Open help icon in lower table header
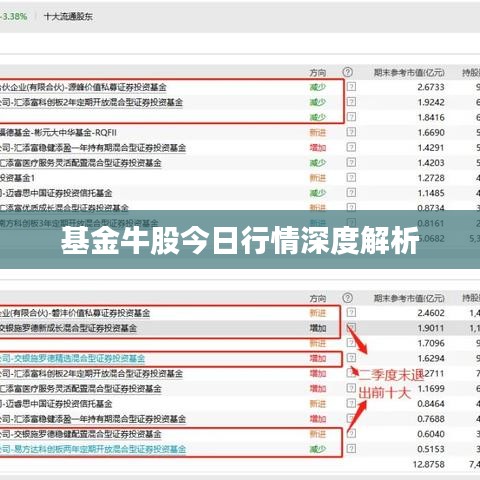This screenshot has height=480, width=480. tap(347, 298)
